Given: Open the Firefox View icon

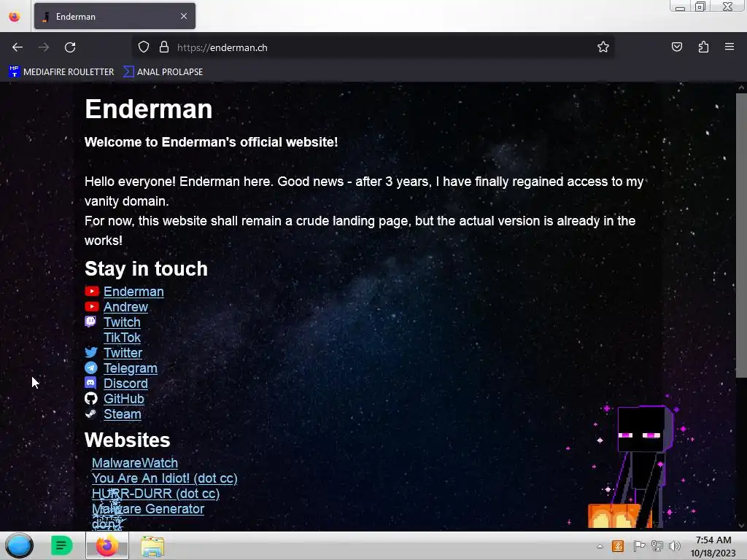Looking at the screenshot, I should pyautogui.click(x=15, y=17).
